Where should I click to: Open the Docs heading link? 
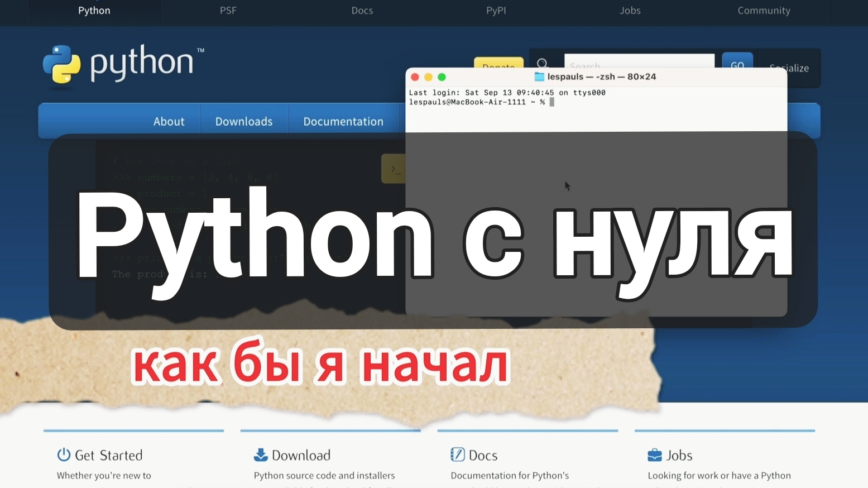[483, 456]
